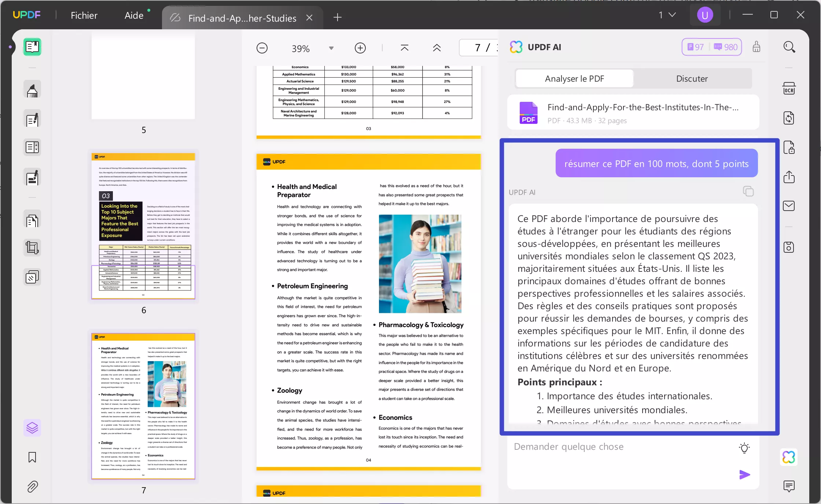This screenshot has height=504, width=821.
Task: Open the Edit PDF tool
Action: tap(32, 119)
